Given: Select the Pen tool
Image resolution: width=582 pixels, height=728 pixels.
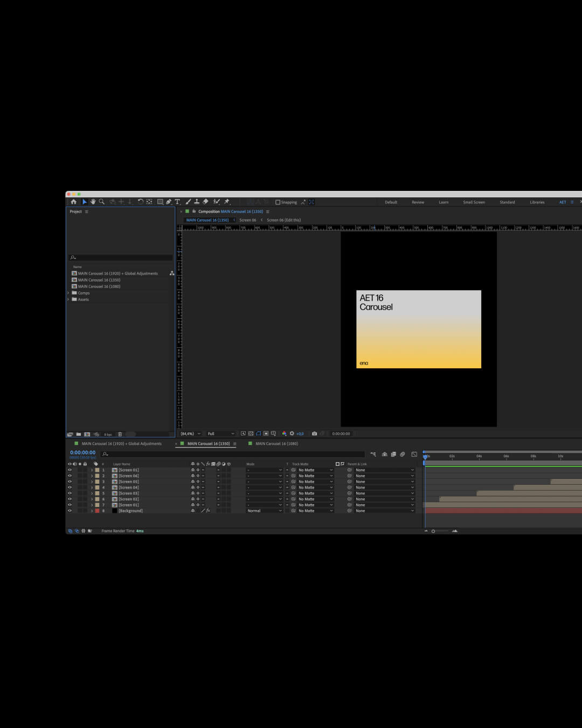Looking at the screenshot, I should point(169,202).
